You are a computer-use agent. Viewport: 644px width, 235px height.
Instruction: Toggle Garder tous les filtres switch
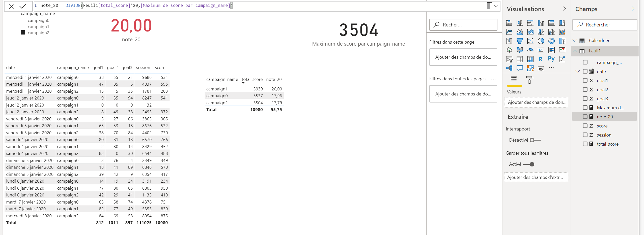529,164
